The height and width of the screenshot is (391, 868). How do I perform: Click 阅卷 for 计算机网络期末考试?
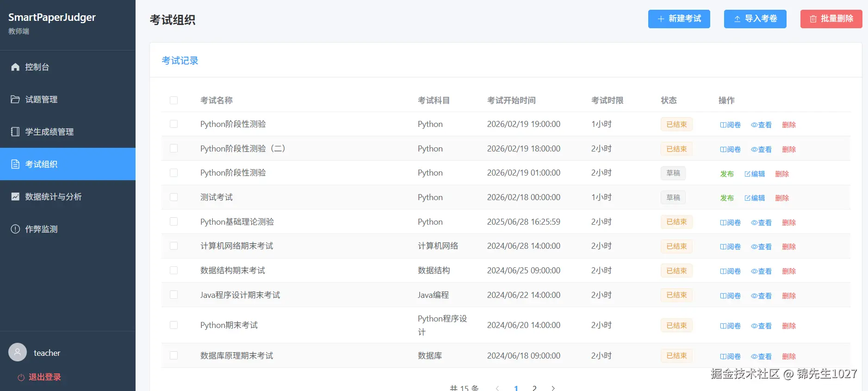(730, 246)
